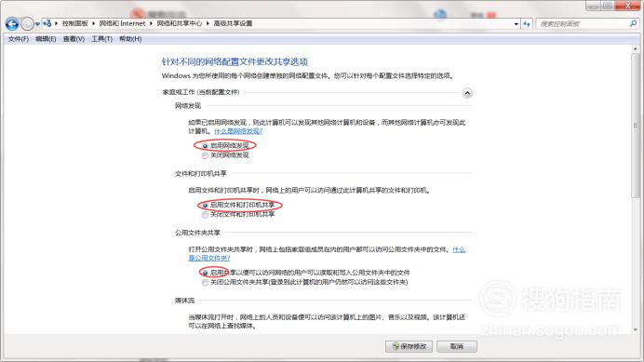Click the page title 针对不同的网络配置文件更改共享选项
Screen dimensions: 644x362
tap(235, 61)
